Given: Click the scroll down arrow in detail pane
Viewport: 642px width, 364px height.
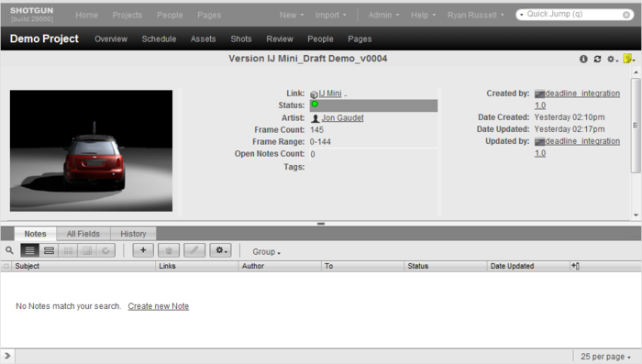Looking at the screenshot, I should (636, 215).
